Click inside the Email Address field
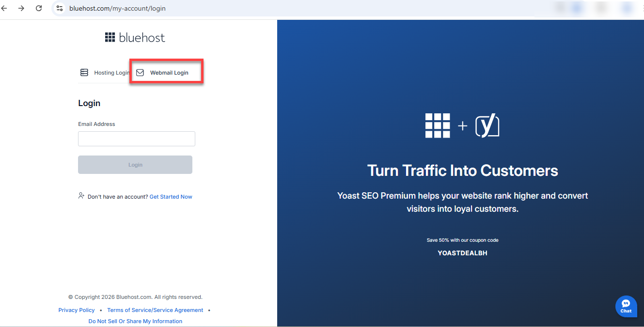This screenshot has width=644, height=327. 136,139
